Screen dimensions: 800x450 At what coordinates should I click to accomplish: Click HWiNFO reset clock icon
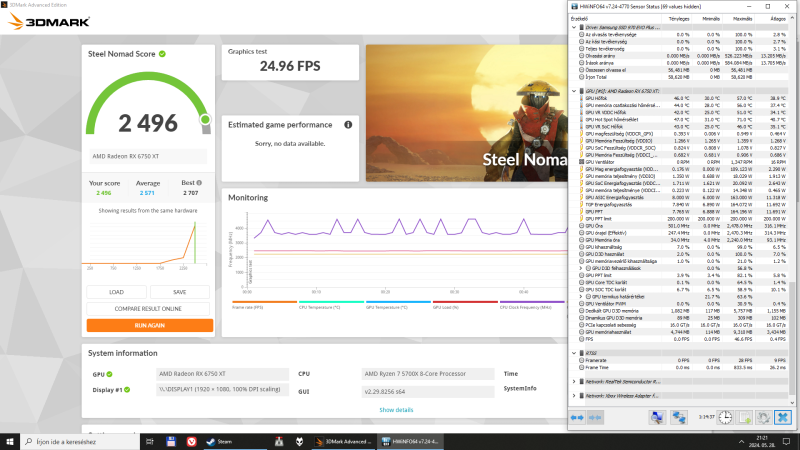(x=725, y=417)
